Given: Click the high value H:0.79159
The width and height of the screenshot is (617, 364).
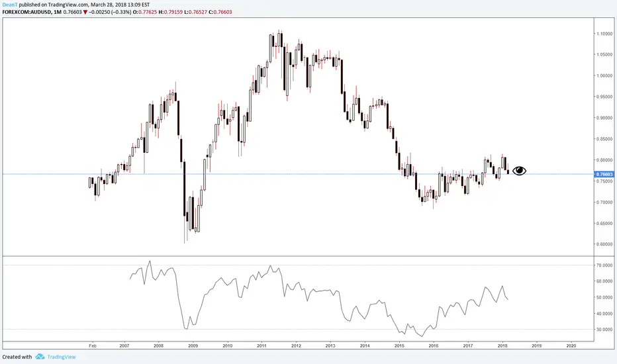Looking at the screenshot, I should 170,12.
